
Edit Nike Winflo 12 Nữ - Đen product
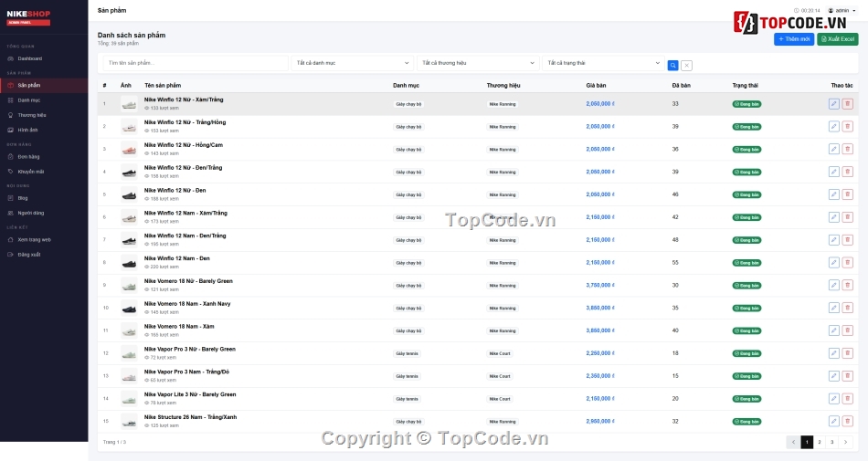tap(833, 194)
